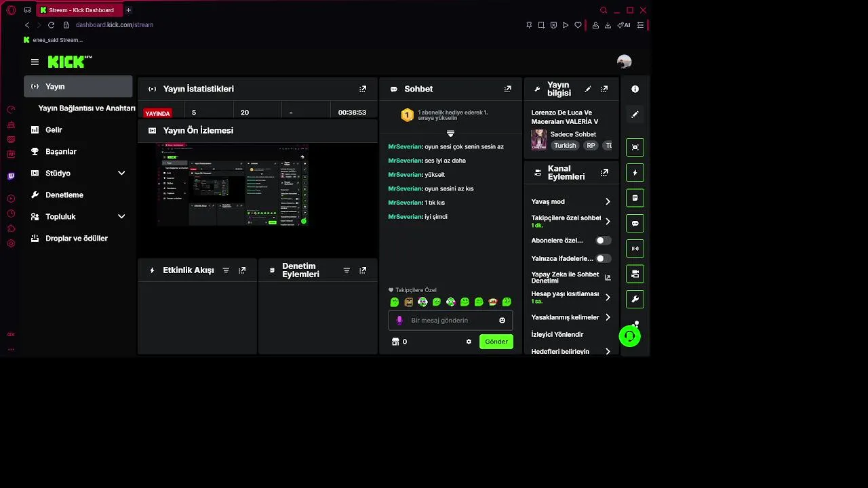The height and width of the screenshot is (488, 868).
Task: Open the emoji picker smiley icon
Action: coord(502,320)
